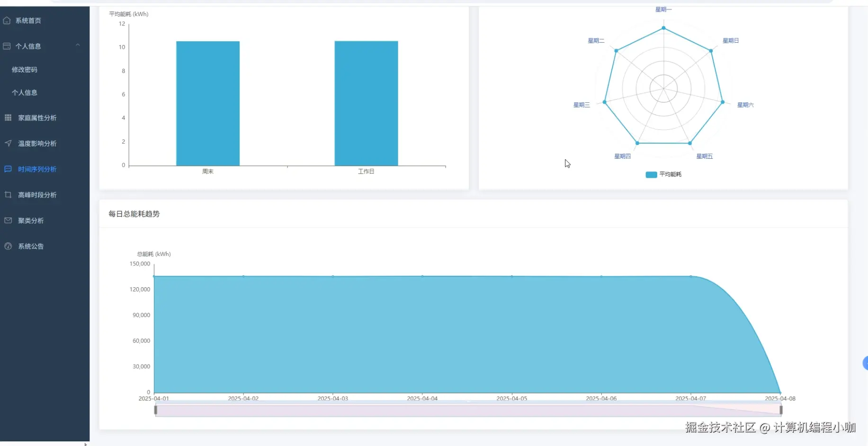Click the 2025-04-01 x-axis date label
The image size is (868, 446).
coord(153,399)
